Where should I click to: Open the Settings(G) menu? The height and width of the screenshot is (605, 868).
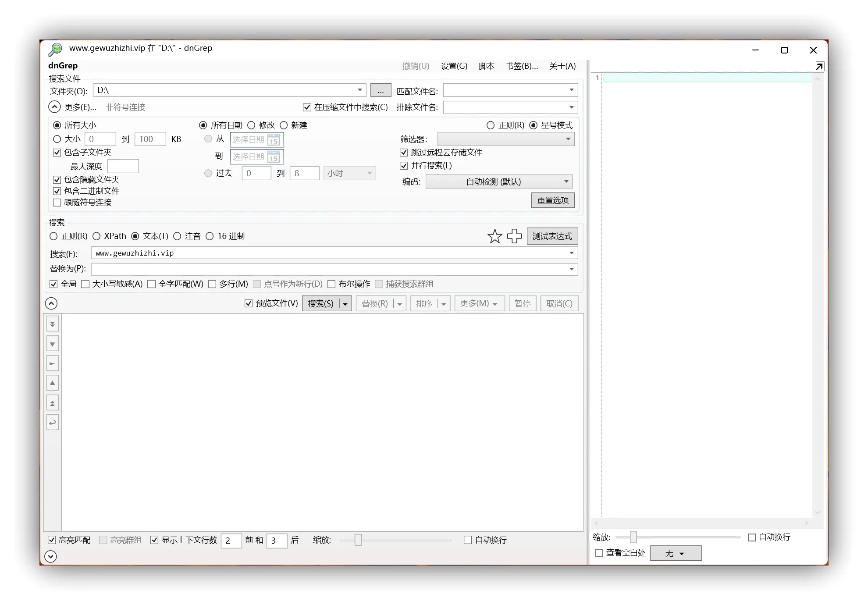coord(454,66)
